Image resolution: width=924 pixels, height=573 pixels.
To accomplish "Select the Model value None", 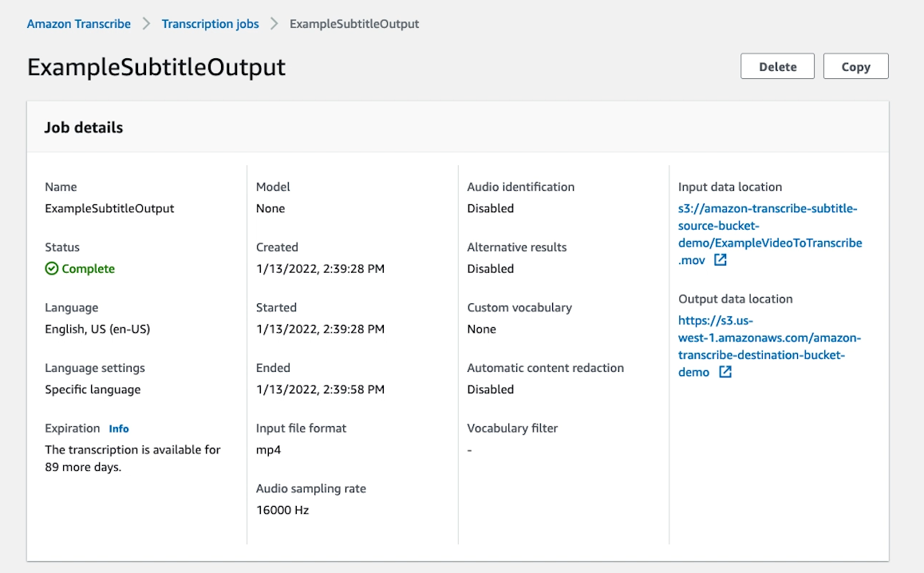I will [270, 208].
